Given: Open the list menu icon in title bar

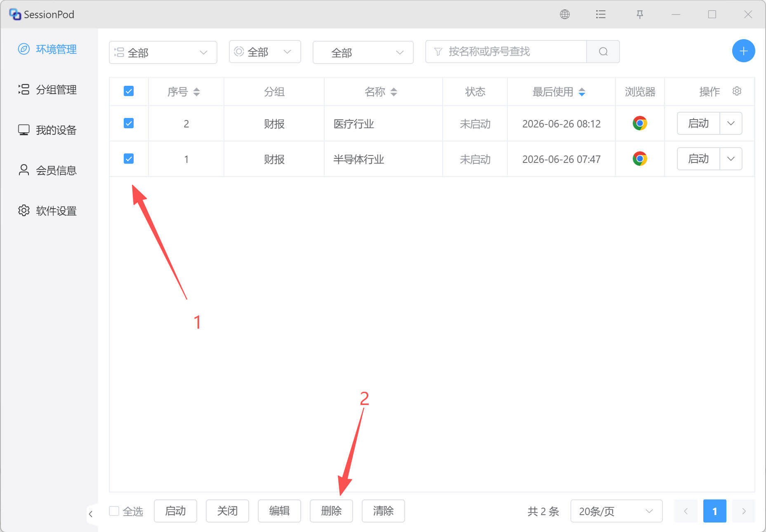Looking at the screenshot, I should pos(601,14).
